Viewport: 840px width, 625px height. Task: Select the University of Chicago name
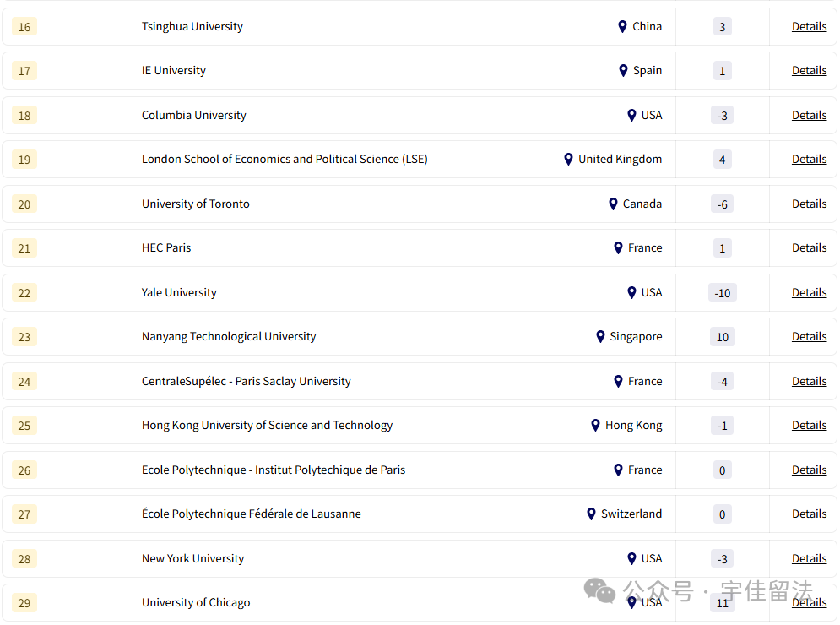(196, 602)
